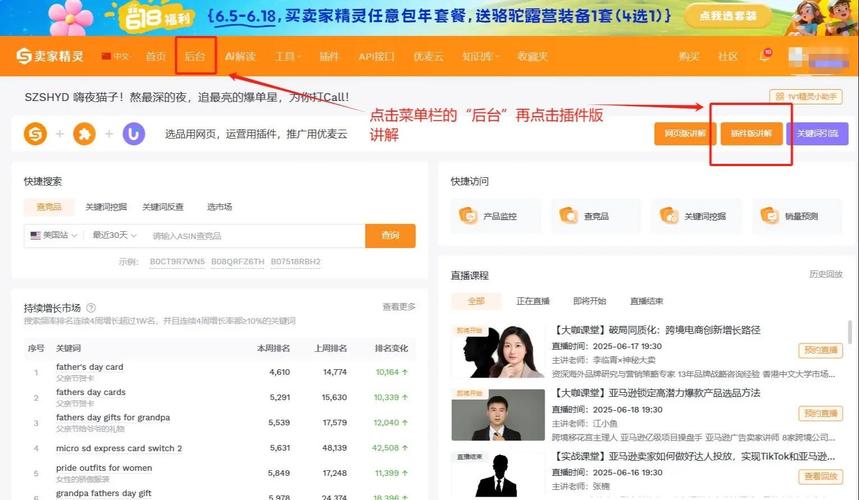
Task: Click the 本周排名 column header
Action: [273, 348]
